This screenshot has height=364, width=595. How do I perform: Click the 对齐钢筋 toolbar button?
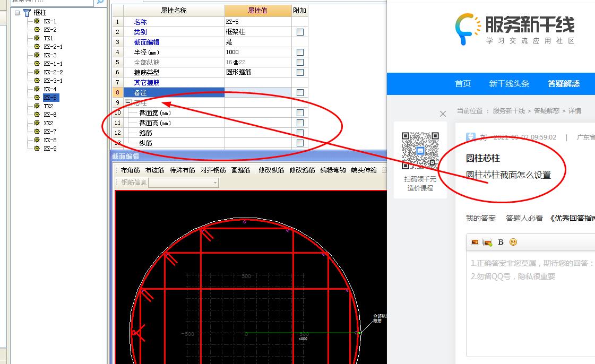pos(213,170)
